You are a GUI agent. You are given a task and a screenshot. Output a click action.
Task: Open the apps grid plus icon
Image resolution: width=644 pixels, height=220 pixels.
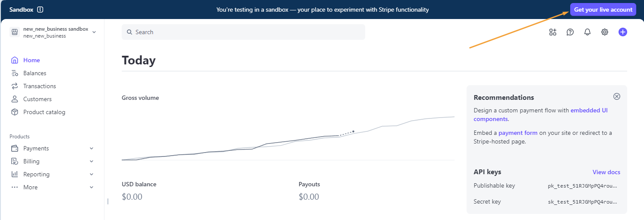pyautogui.click(x=553, y=32)
